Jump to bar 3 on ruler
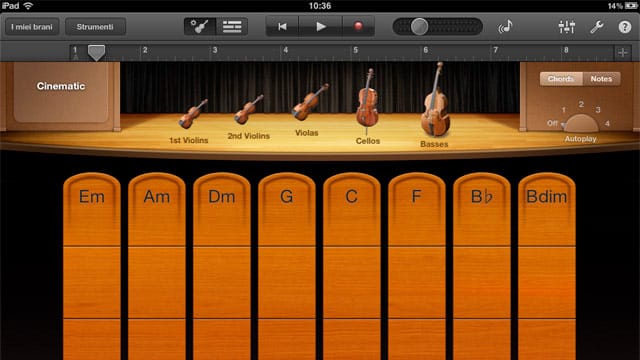 pyautogui.click(x=215, y=50)
